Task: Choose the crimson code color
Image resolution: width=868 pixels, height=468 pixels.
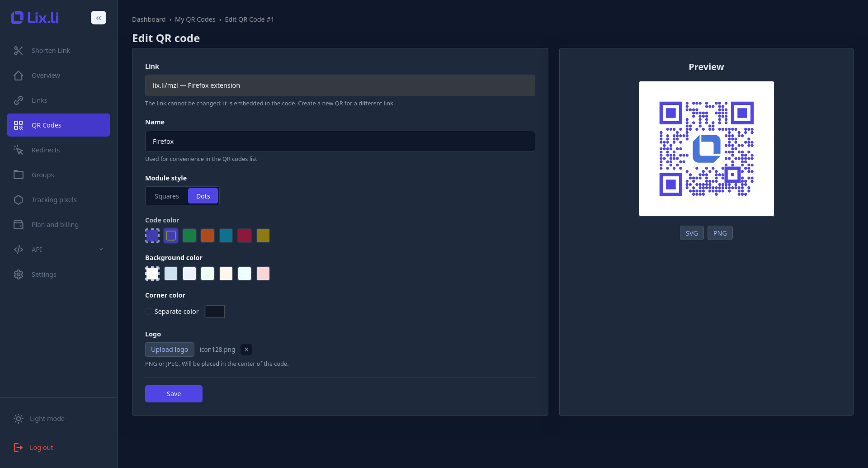Action: coord(245,236)
